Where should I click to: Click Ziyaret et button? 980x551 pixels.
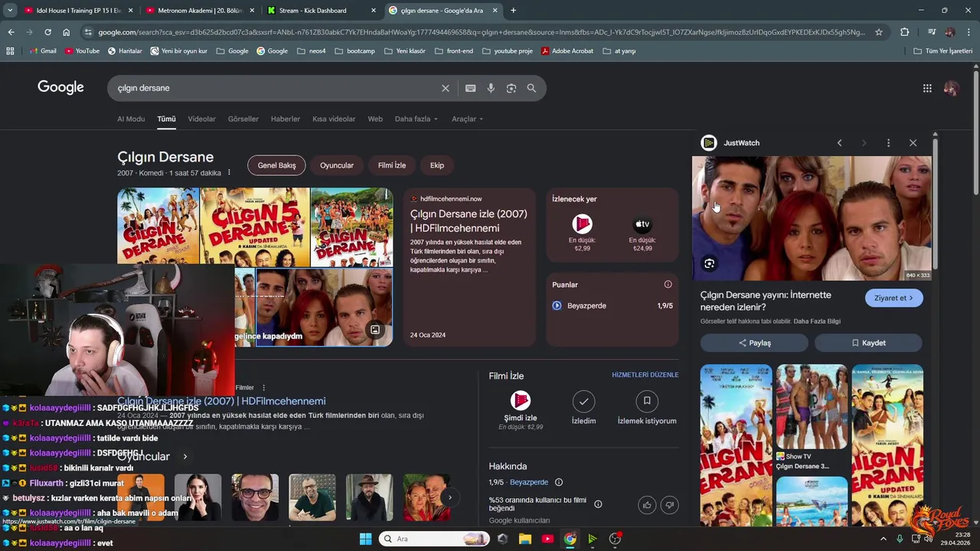tap(893, 298)
